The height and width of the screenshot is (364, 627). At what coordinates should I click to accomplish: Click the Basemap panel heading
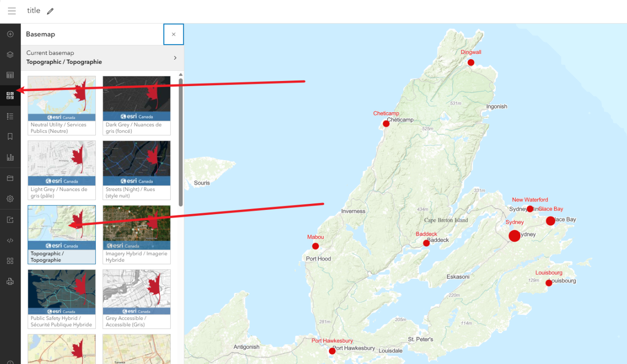(40, 34)
